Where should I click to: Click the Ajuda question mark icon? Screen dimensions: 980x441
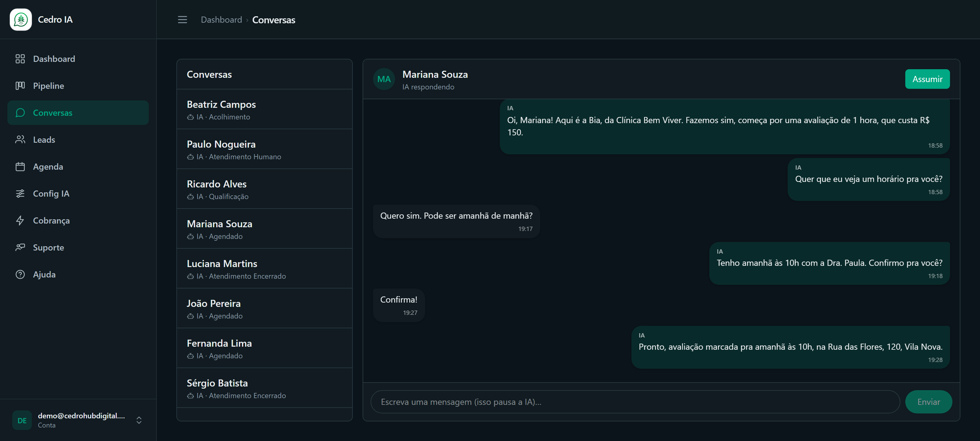click(20, 274)
